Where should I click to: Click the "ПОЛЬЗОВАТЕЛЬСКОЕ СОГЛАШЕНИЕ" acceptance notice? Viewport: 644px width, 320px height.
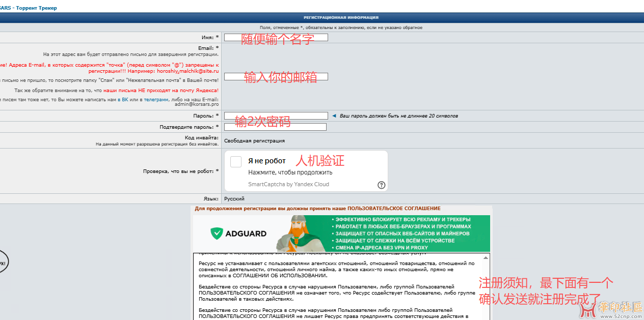(x=318, y=209)
